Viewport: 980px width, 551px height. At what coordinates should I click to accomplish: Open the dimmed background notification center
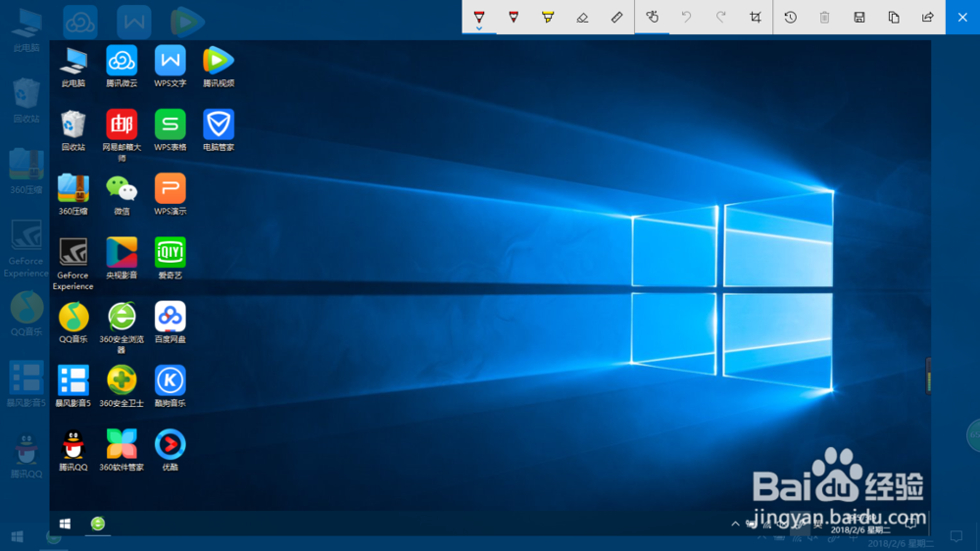point(956,537)
